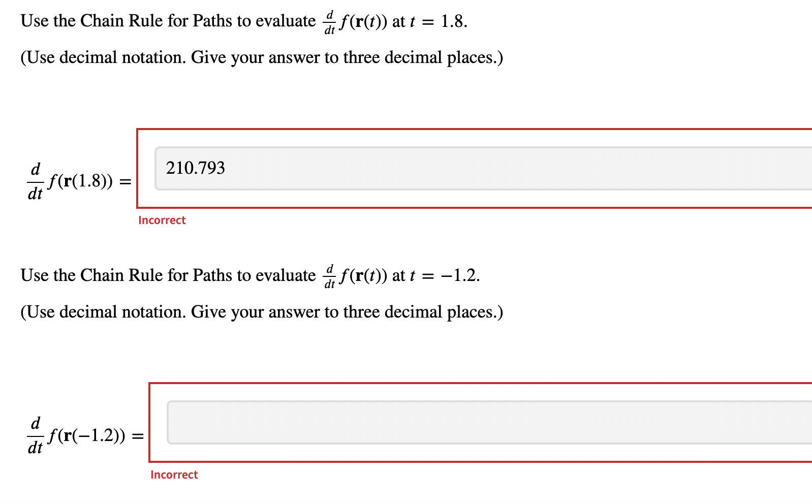
Task: Click the d/dt fraction in the first question
Action: point(329,20)
